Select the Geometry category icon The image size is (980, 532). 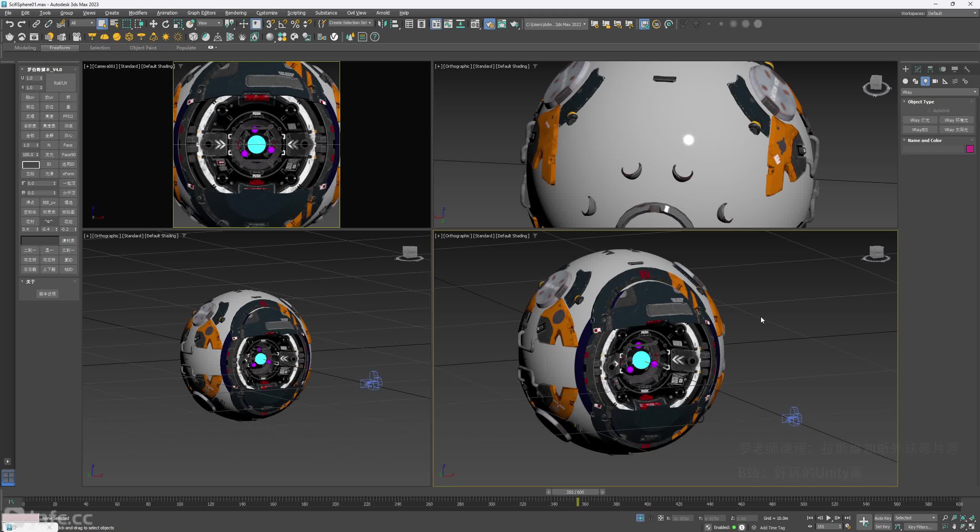(905, 81)
